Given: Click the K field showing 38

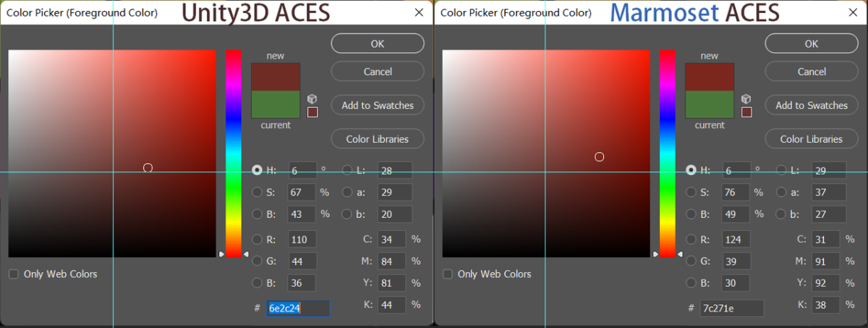Looking at the screenshot, I should coord(825,305).
